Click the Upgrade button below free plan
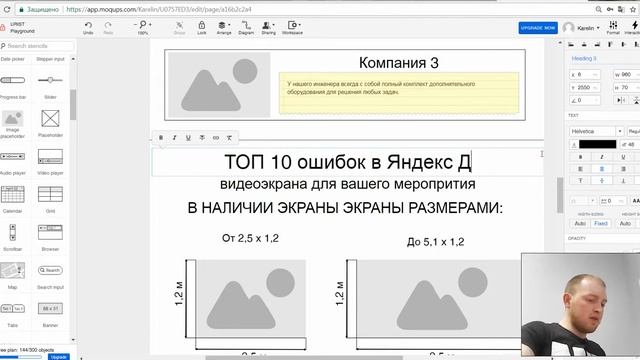 click(59, 357)
